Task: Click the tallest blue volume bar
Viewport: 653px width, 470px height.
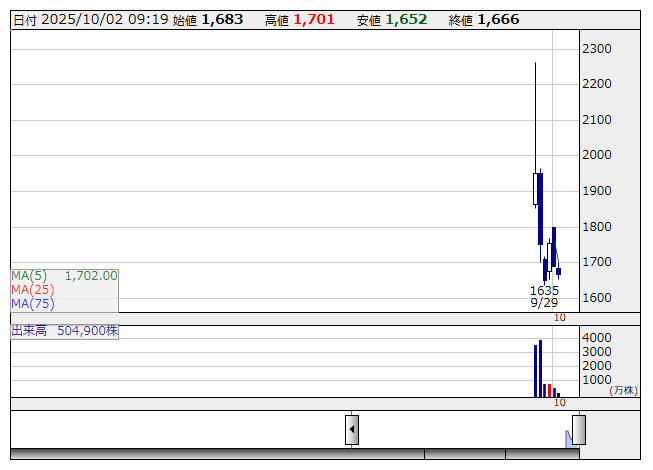Action: coord(540,369)
